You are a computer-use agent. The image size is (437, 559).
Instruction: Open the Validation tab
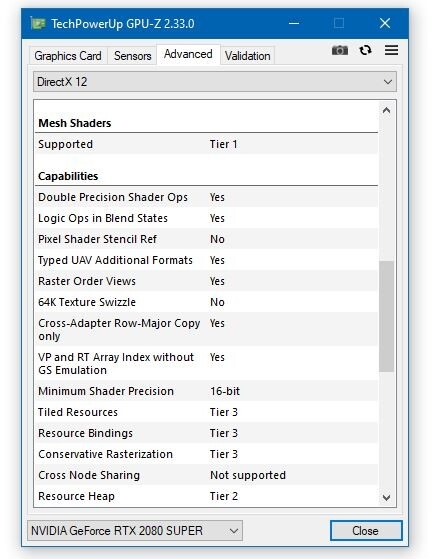(248, 56)
